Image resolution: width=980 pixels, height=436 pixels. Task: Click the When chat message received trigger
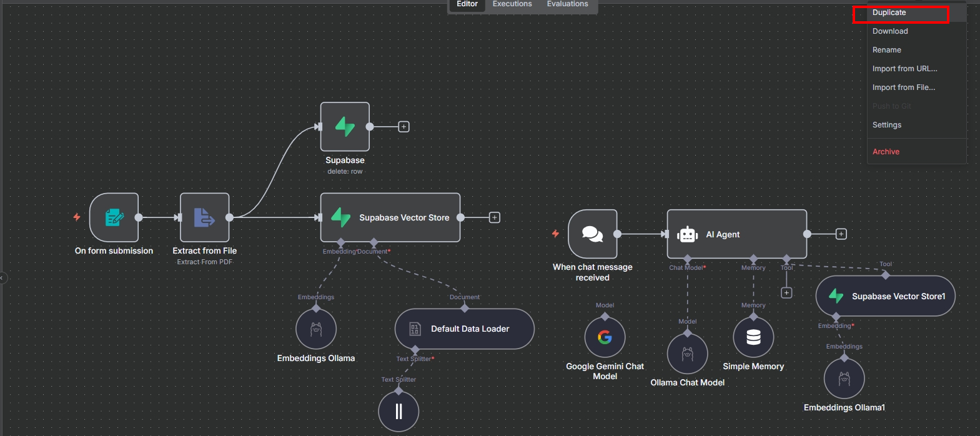pos(592,234)
